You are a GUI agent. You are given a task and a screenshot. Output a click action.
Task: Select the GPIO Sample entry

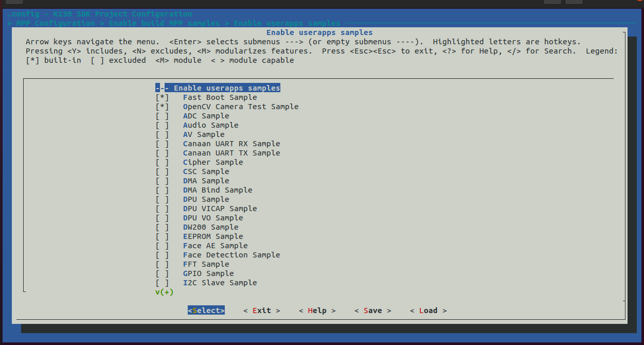(x=208, y=273)
